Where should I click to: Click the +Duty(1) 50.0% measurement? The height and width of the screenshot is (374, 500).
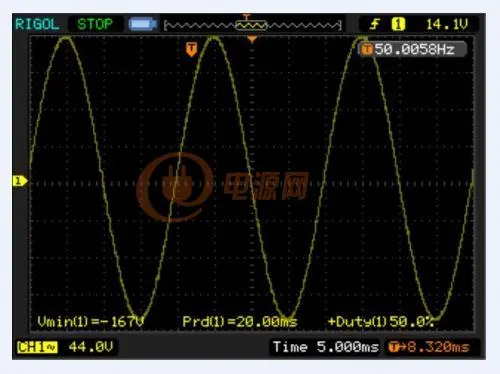(381, 322)
